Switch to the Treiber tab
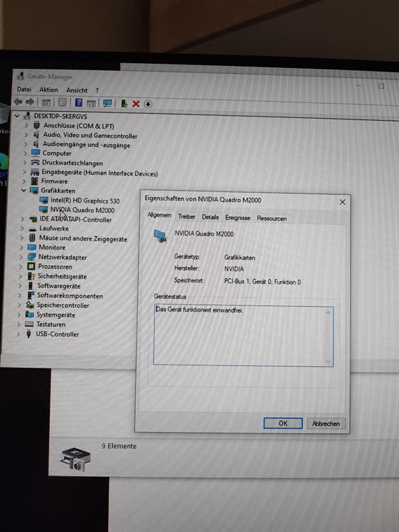The width and height of the screenshot is (399, 532). pos(187,217)
